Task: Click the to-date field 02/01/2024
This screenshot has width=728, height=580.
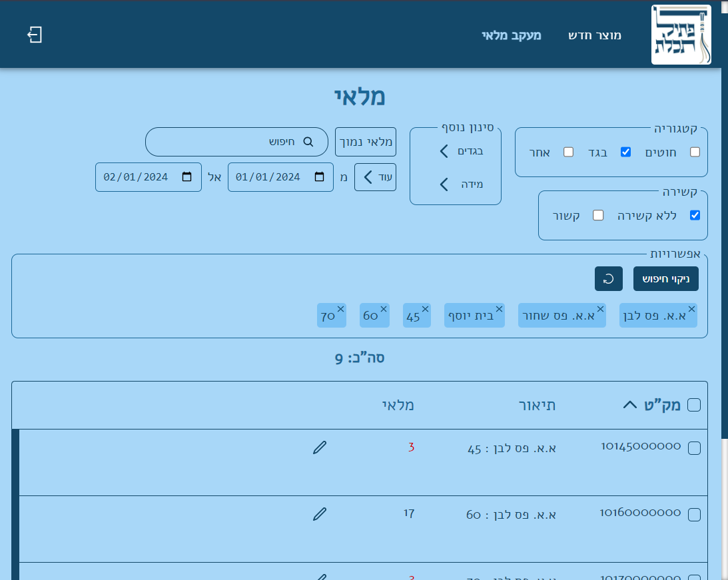Action: coord(148,176)
